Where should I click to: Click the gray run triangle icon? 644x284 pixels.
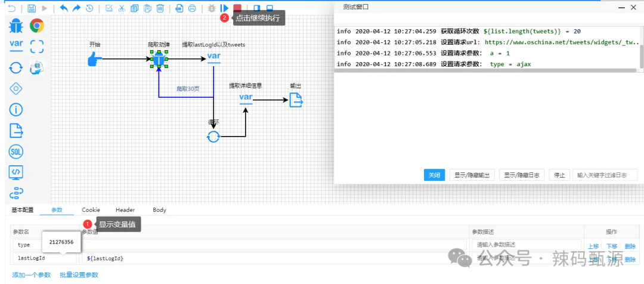coord(44,8)
